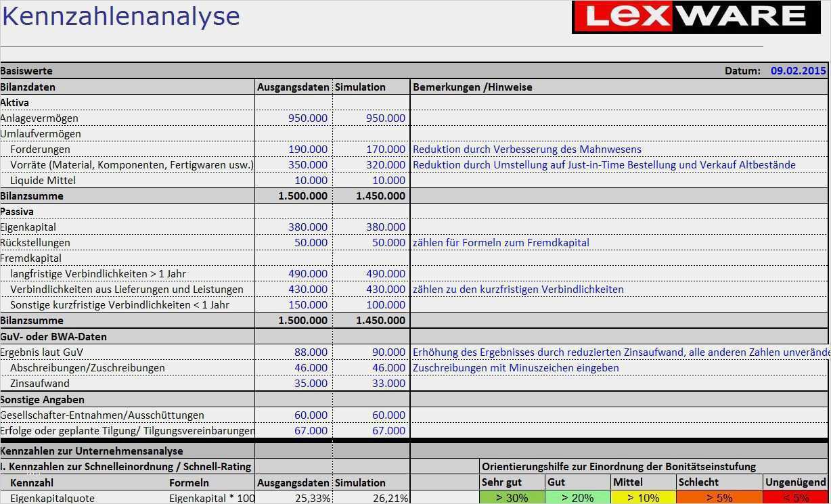Click the Mahnwesens remark for Forderungen

pyautogui.click(x=527, y=149)
